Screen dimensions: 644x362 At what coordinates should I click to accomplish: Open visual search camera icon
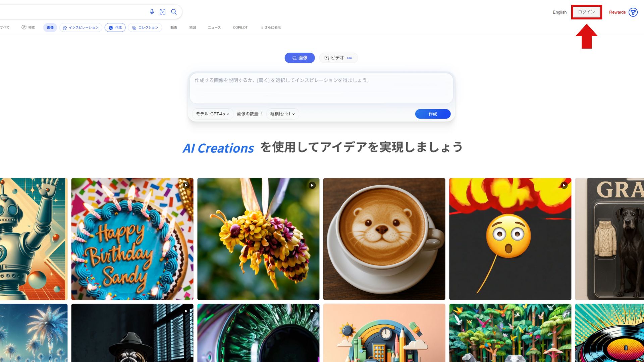pos(163,12)
